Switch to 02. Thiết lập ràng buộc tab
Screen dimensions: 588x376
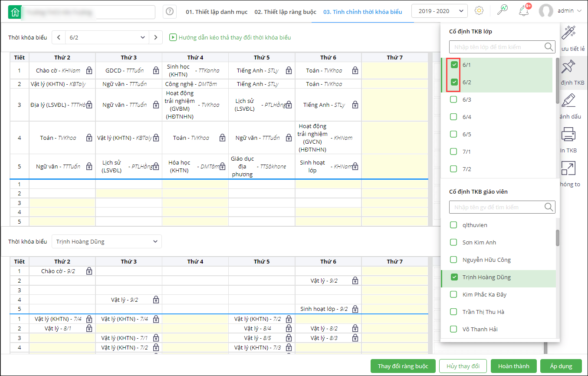(x=285, y=12)
